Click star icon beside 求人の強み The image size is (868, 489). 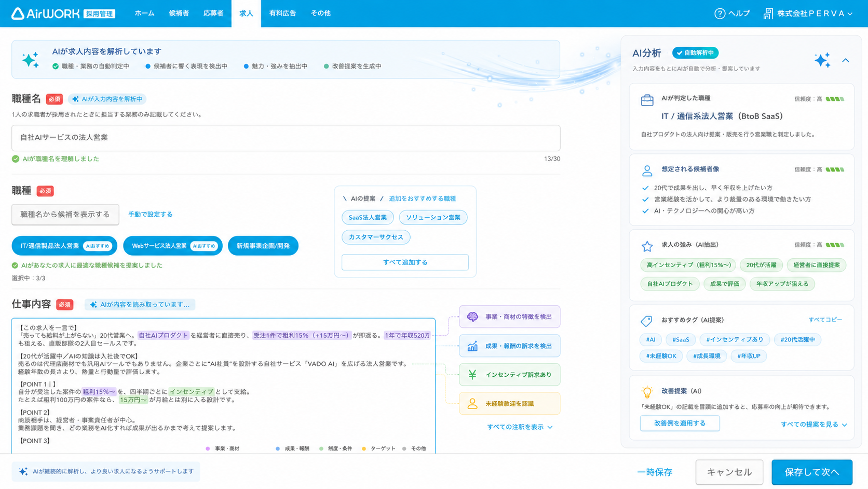(647, 246)
